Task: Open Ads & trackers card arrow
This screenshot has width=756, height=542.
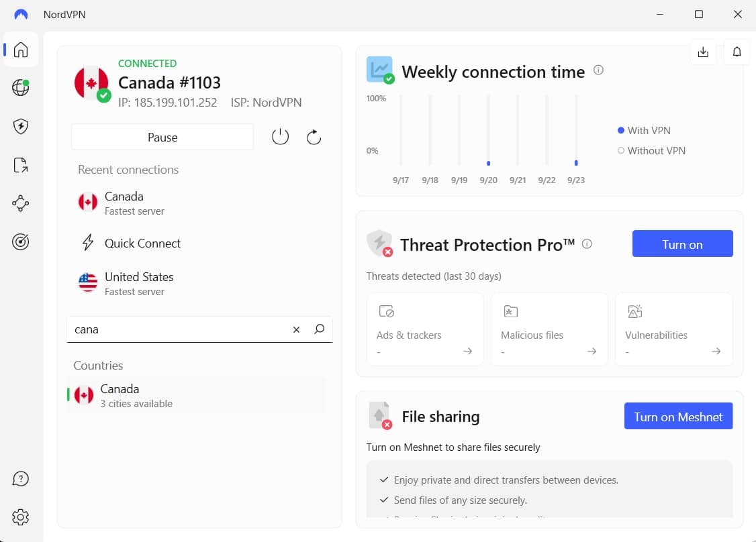Action: tap(468, 351)
